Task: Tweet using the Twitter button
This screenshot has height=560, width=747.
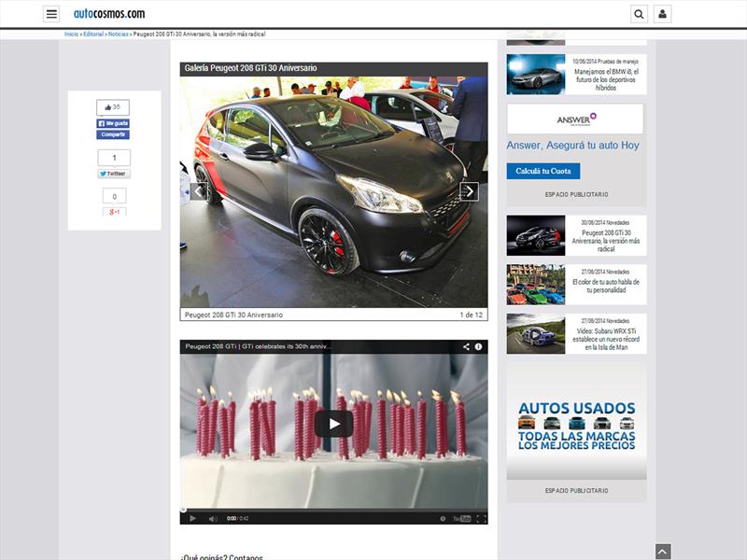Action: point(114,174)
